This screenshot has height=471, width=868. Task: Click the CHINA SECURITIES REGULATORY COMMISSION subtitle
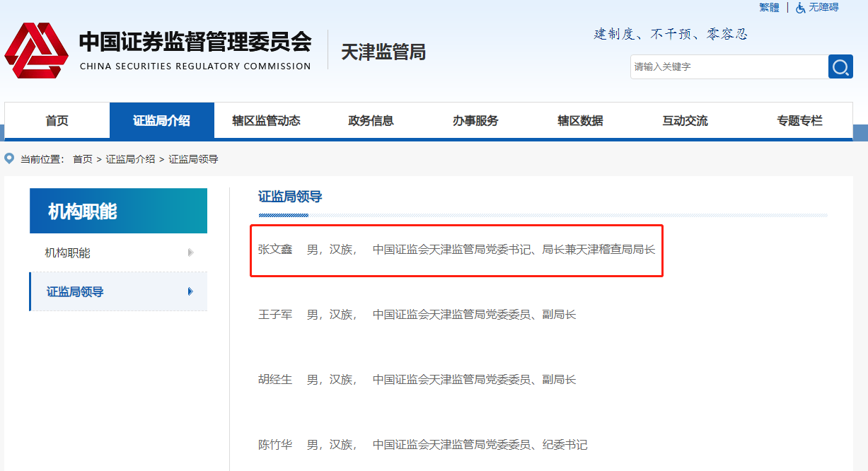coord(195,66)
